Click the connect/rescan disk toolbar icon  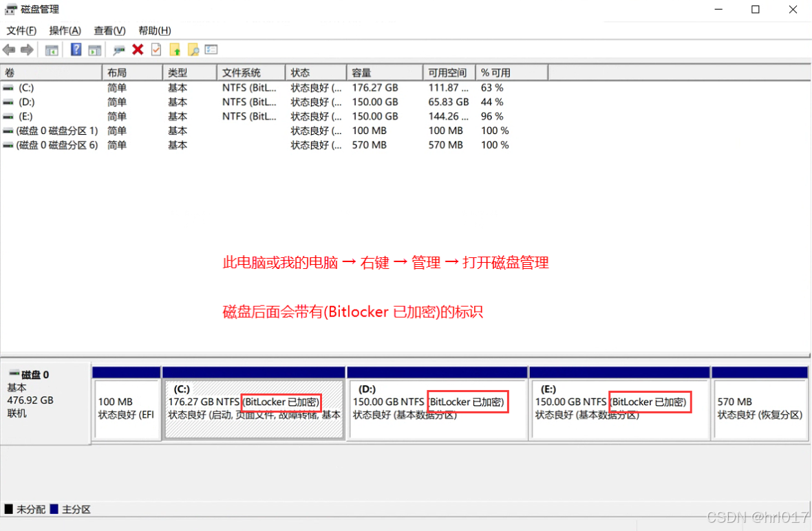pyautogui.click(x=119, y=50)
